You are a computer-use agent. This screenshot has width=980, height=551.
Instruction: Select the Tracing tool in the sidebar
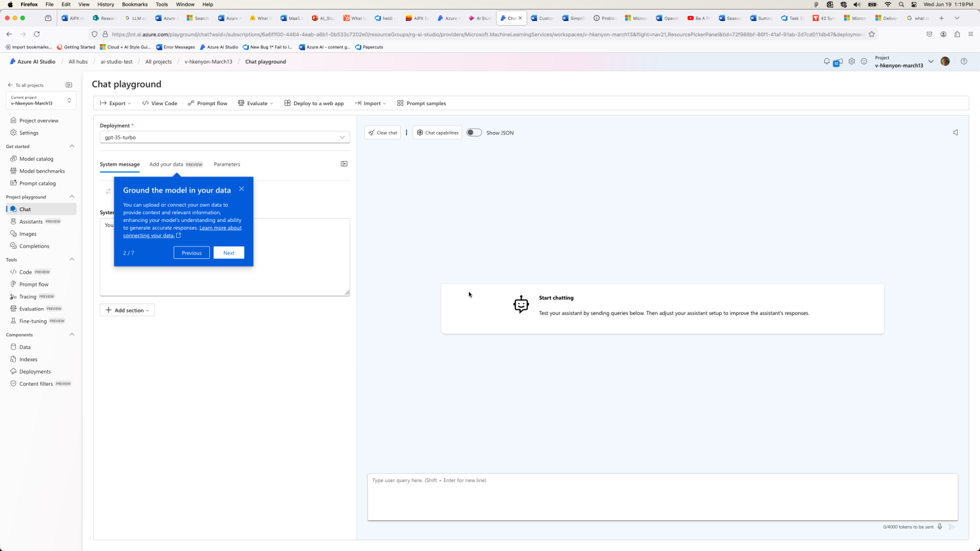[29, 296]
